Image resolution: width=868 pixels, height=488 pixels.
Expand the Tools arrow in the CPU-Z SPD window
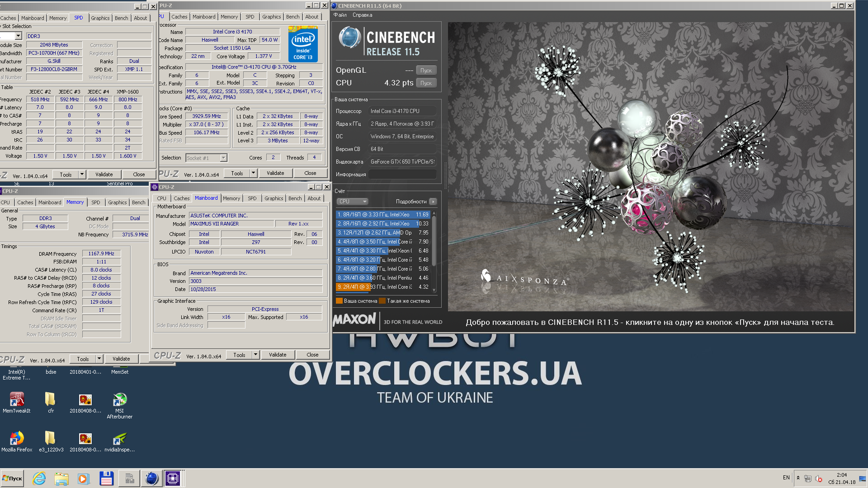pos(82,174)
